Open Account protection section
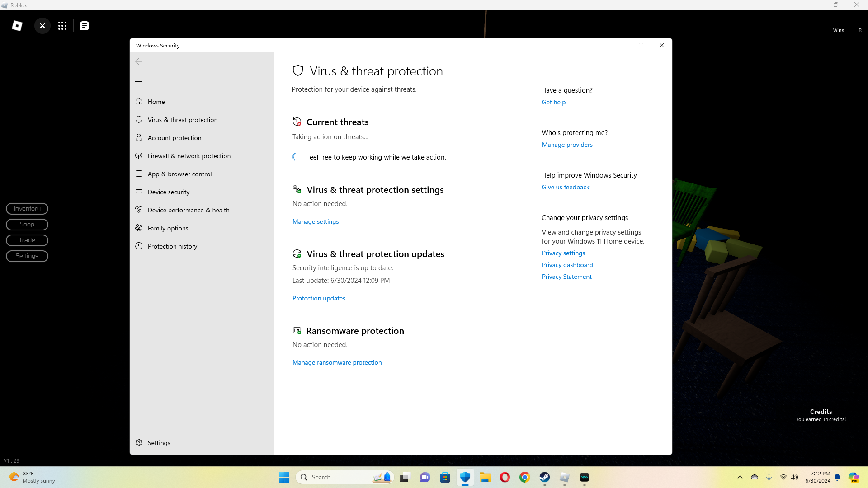This screenshot has height=488, width=868. pyautogui.click(x=202, y=138)
